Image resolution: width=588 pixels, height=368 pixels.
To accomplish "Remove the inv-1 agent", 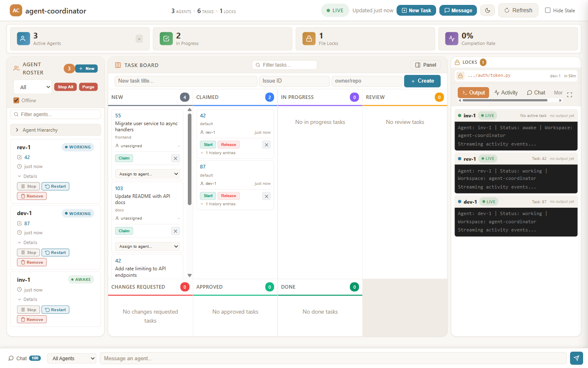I will click(32, 320).
